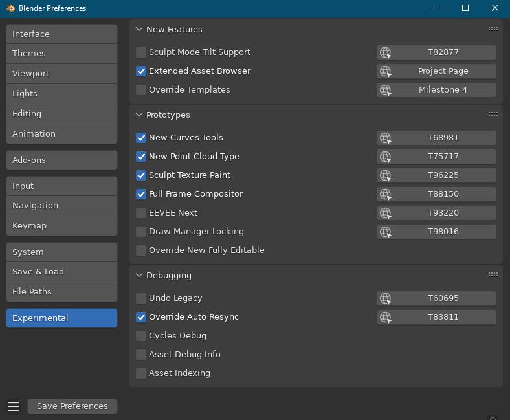Go to Save & Load section

click(61, 272)
